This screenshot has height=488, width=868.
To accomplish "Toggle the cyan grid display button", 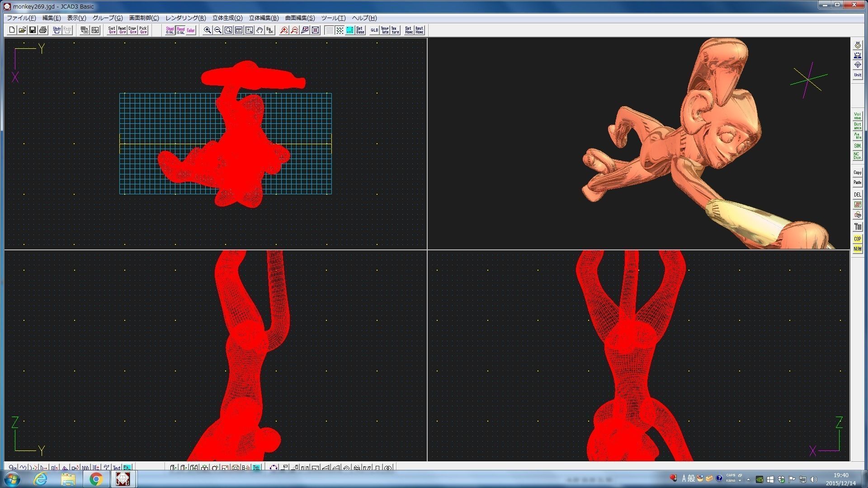I will pyautogui.click(x=350, y=30).
